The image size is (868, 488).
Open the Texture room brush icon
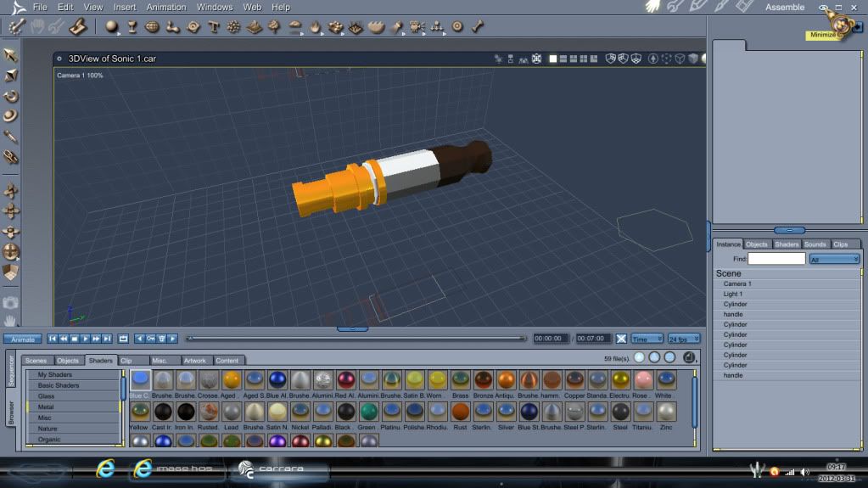click(x=722, y=7)
